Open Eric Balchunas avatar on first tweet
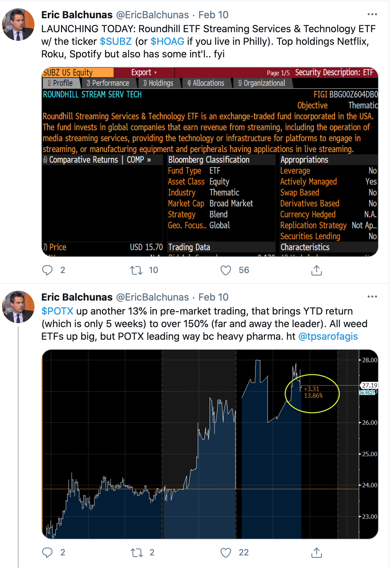This screenshot has width=392, height=568. (x=18, y=25)
